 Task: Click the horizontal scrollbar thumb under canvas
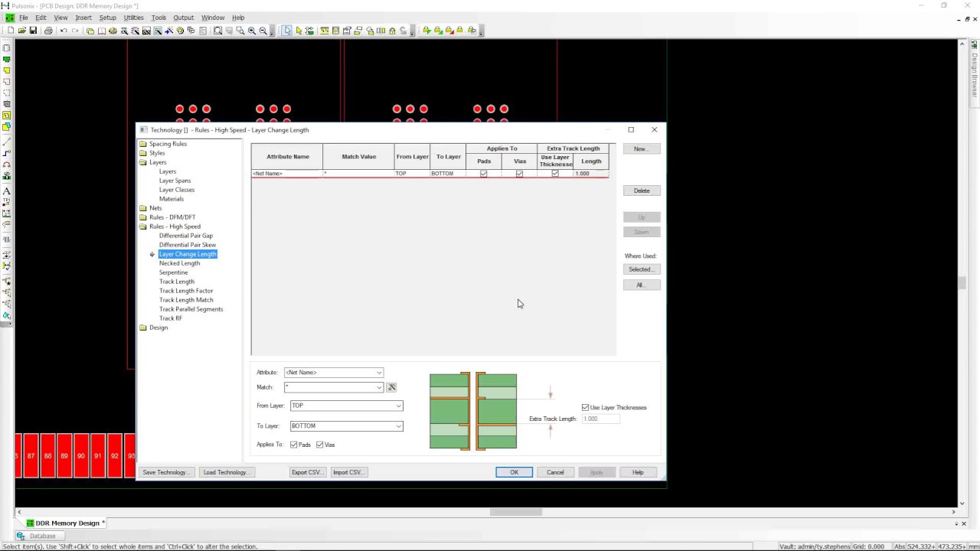coord(516,512)
